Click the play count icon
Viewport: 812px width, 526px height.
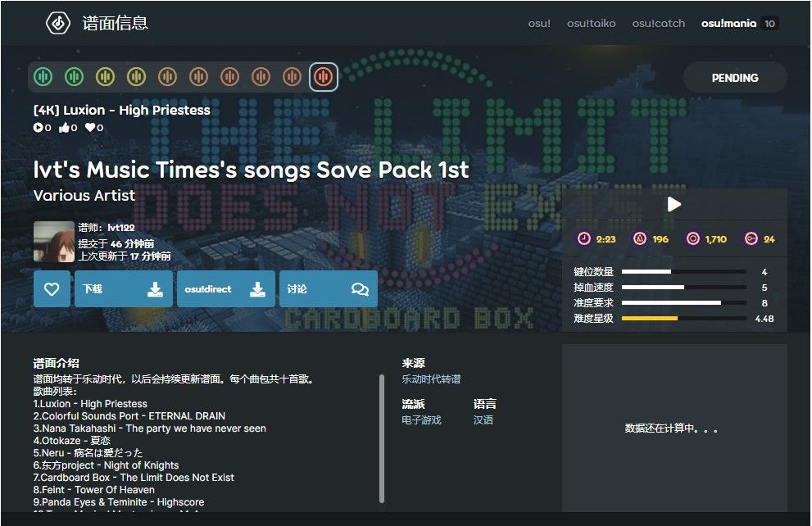39,127
